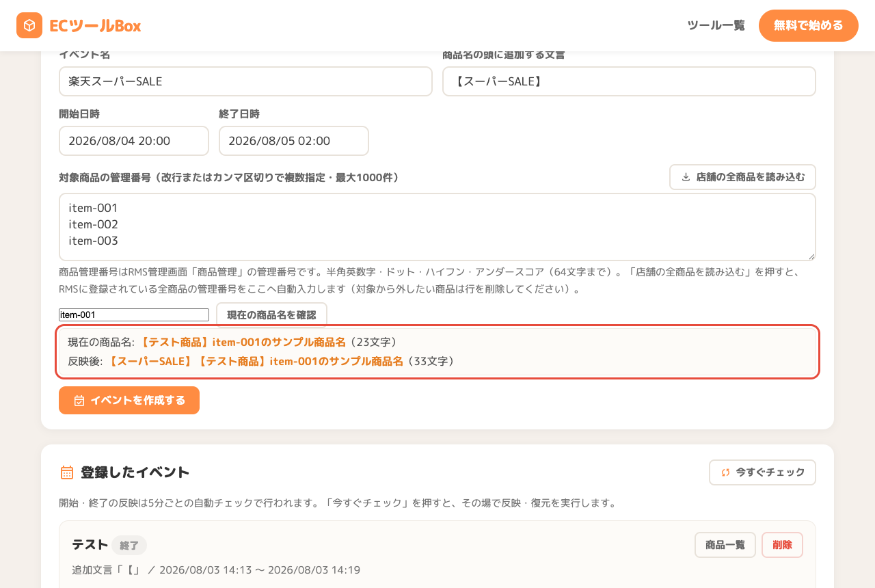Screen dimensions: 875x588
Task: Focus the イベント名 field containing 楽天スーパーSALE
Action: [x=245, y=81]
